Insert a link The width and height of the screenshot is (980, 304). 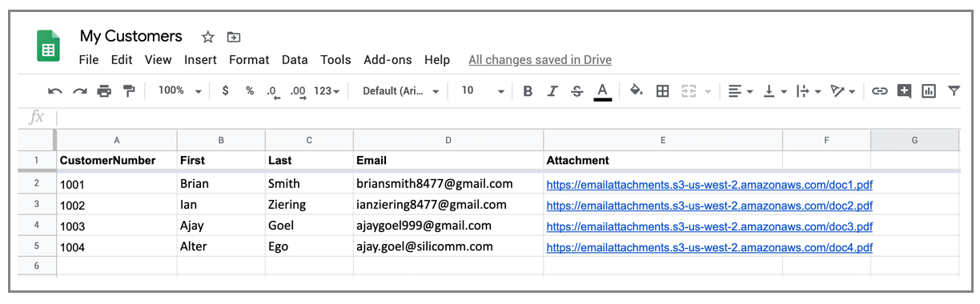(880, 91)
